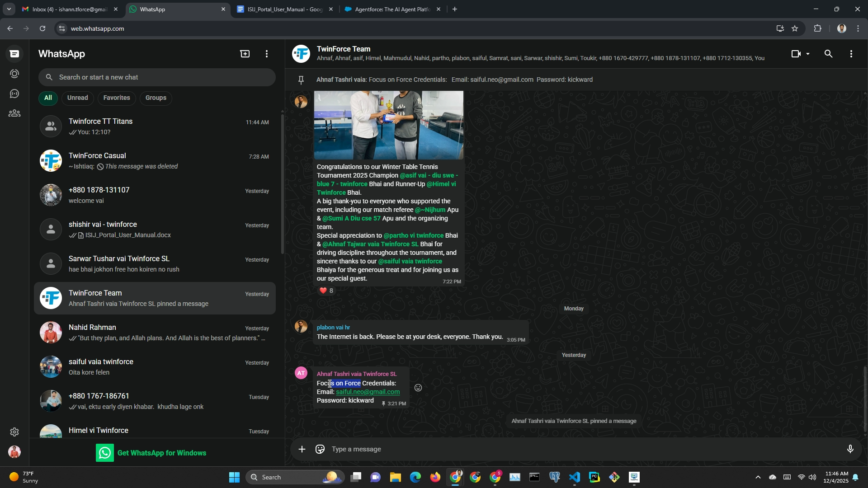Image resolution: width=868 pixels, height=488 pixels.
Task: Open the Communities icon in sidebar
Action: [14, 113]
